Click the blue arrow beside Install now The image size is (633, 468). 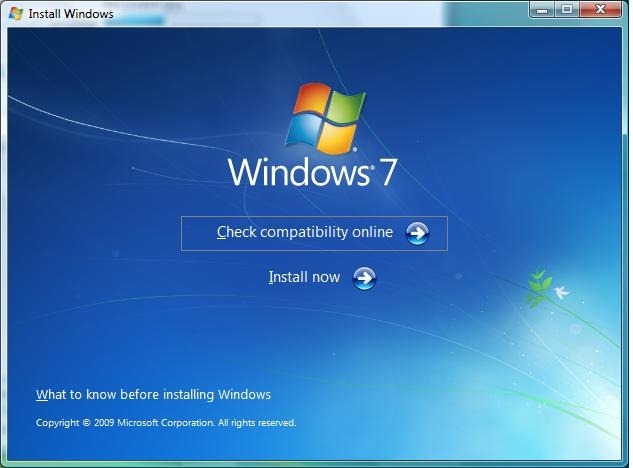pyautogui.click(x=365, y=278)
